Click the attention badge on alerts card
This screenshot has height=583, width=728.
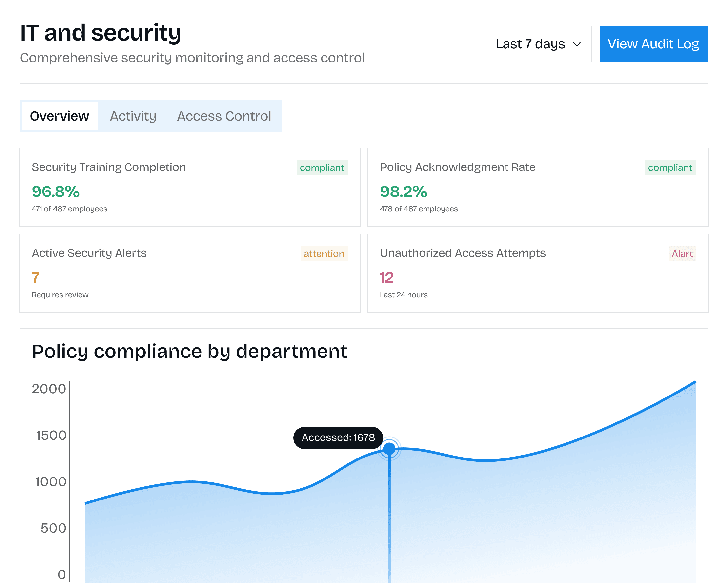click(x=324, y=253)
